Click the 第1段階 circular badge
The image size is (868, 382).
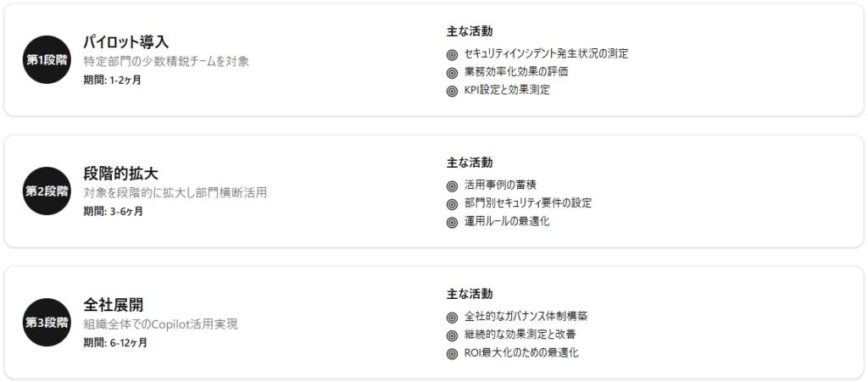[47, 60]
